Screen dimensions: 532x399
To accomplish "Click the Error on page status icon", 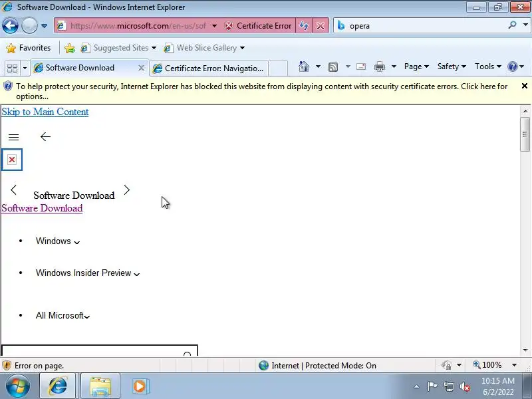I will (7, 365).
